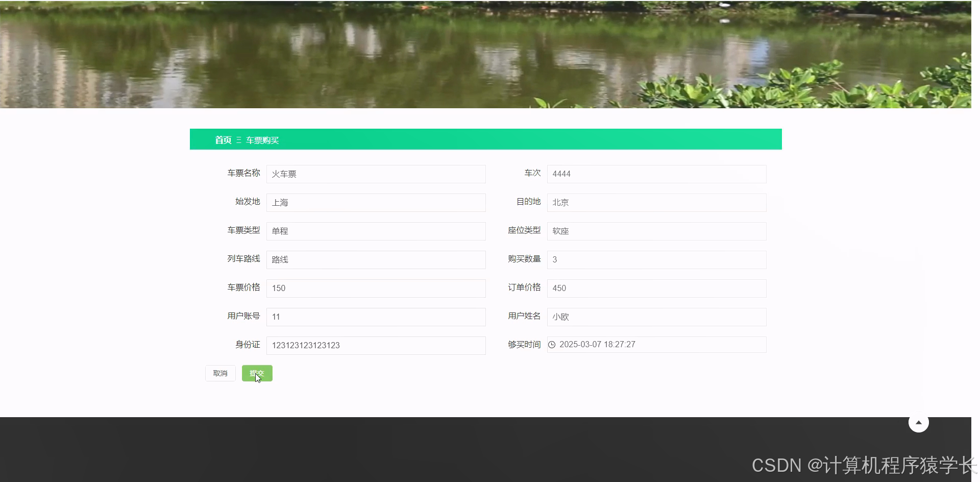Select the 始发地 field with 上海
Image resolution: width=980 pixels, height=482 pixels.
(376, 203)
